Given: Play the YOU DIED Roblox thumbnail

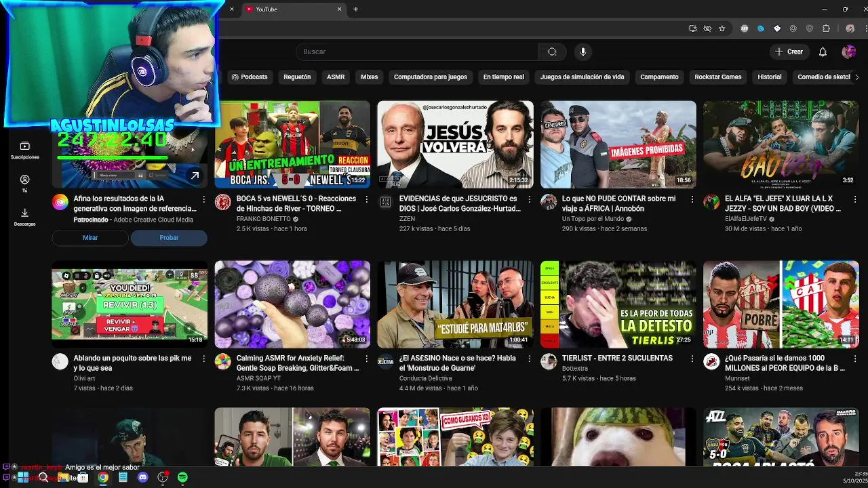Looking at the screenshot, I should [130, 304].
